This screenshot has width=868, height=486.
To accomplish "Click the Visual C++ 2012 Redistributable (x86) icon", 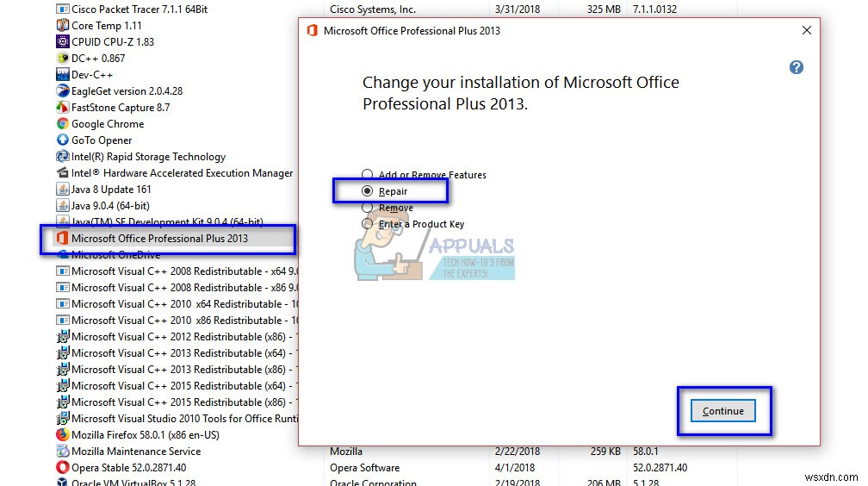I will 63,336.
